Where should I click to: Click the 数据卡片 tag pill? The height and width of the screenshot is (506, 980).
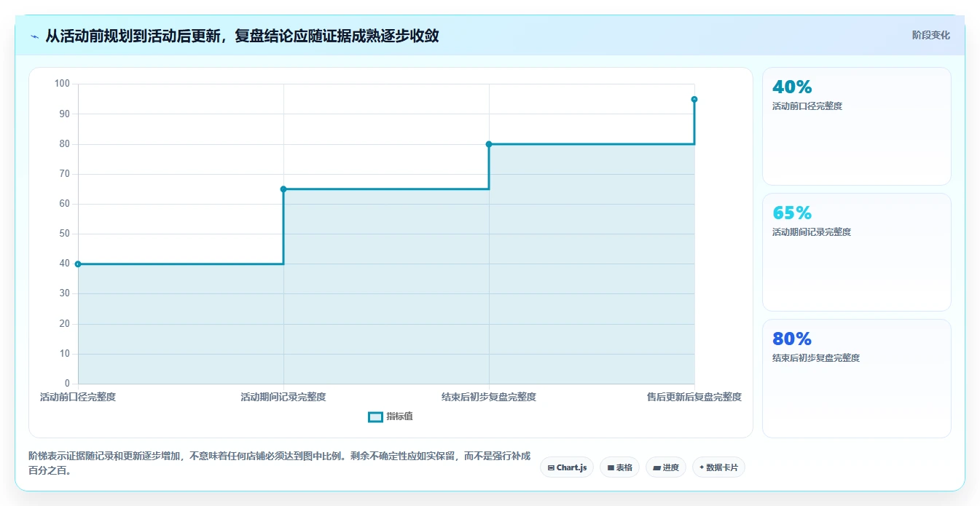click(718, 467)
